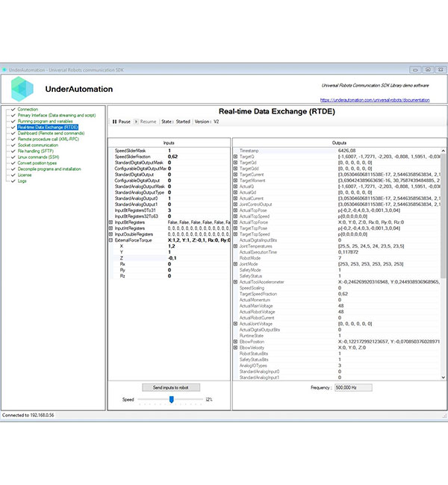The width and height of the screenshot is (448, 485).
Task: Open Linux commands (SSH) page
Action: tap(38, 157)
